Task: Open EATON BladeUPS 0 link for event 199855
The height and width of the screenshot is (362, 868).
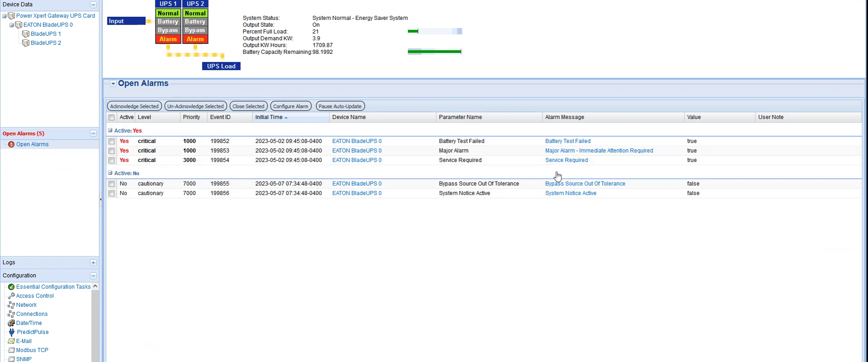Action: pos(357,184)
